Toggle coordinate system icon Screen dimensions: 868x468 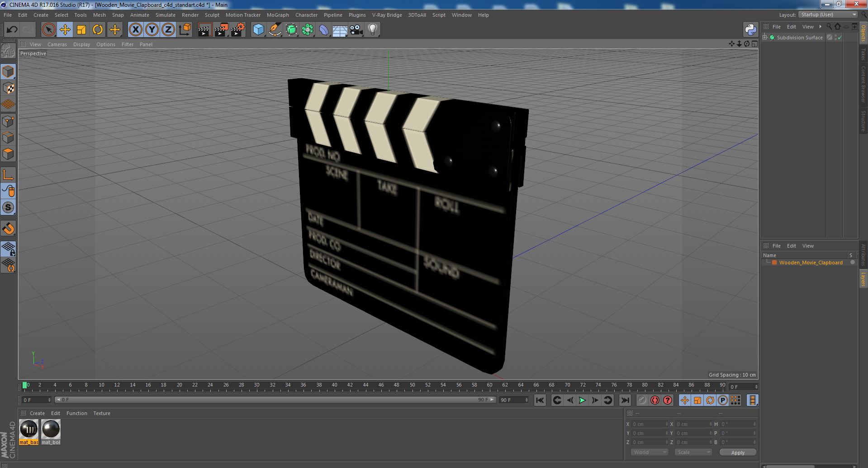tap(185, 30)
